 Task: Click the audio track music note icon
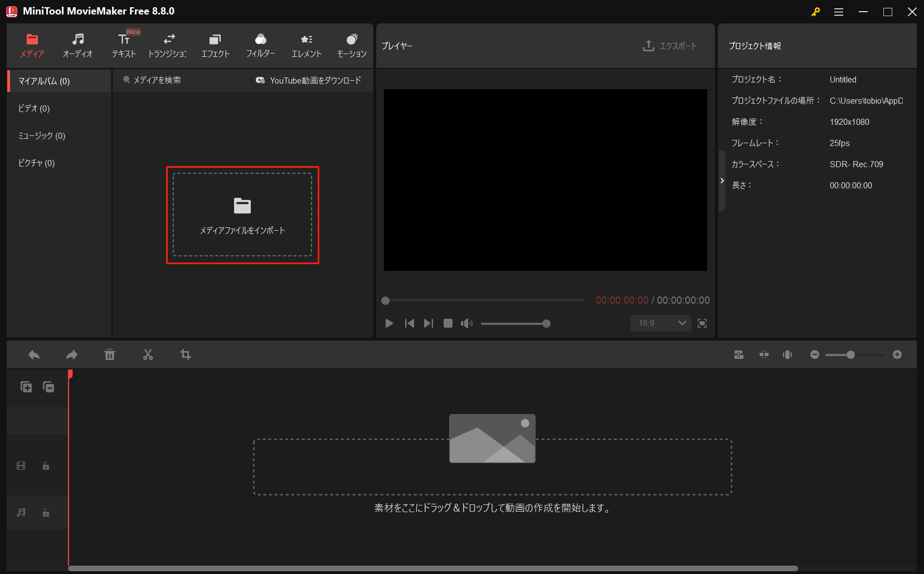click(21, 513)
